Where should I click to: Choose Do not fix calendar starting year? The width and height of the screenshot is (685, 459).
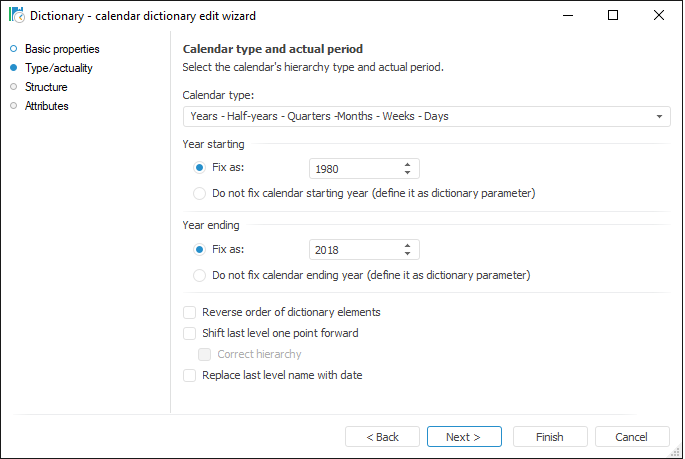[x=200, y=193]
